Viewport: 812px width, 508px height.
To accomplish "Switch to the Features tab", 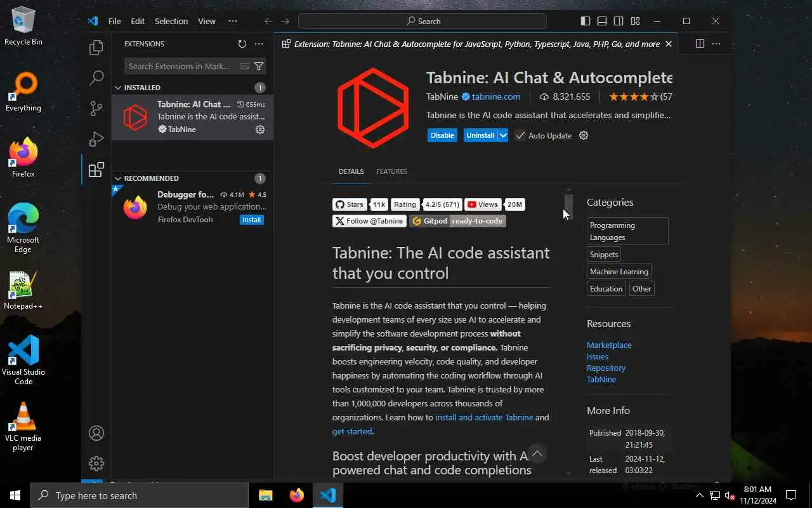I will tap(391, 171).
